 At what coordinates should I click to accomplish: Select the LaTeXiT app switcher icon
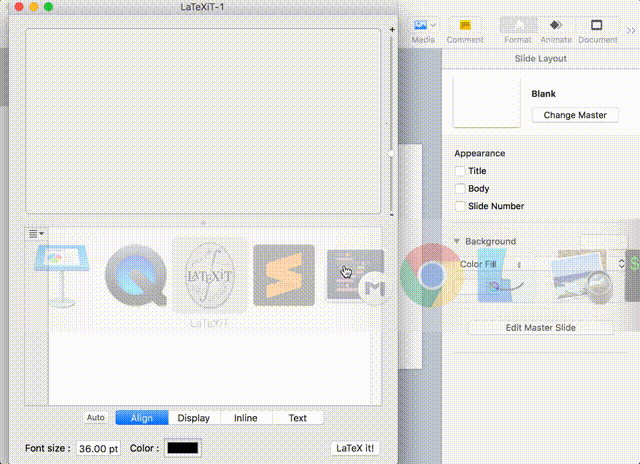209,275
